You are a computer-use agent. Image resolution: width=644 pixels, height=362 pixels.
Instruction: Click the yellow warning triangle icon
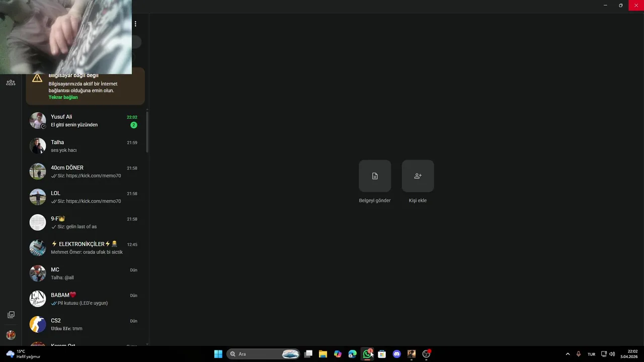pyautogui.click(x=37, y=78)
